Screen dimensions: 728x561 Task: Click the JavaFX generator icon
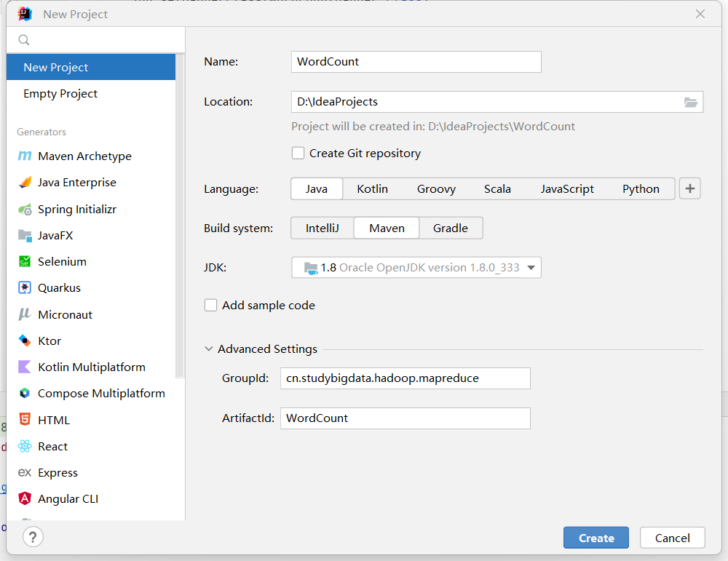[x=25, y=235]
